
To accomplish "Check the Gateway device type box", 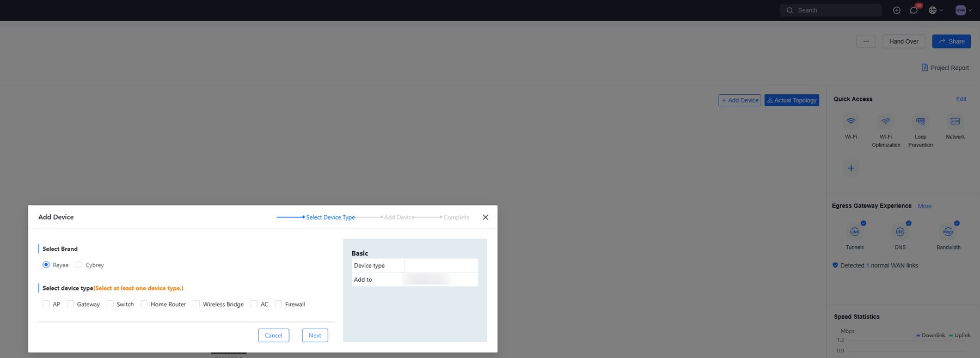I will click(70, 304).
